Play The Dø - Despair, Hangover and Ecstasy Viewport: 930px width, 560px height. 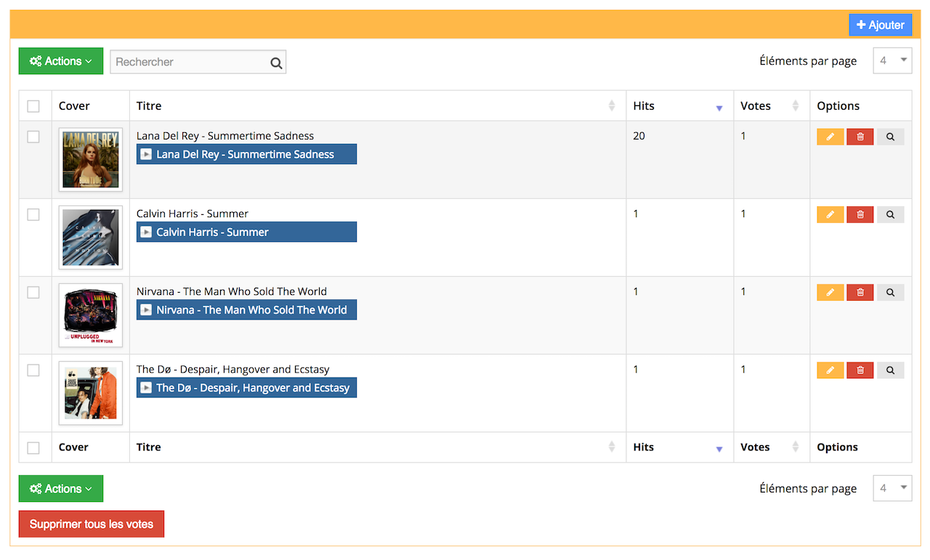coord(246,388)
